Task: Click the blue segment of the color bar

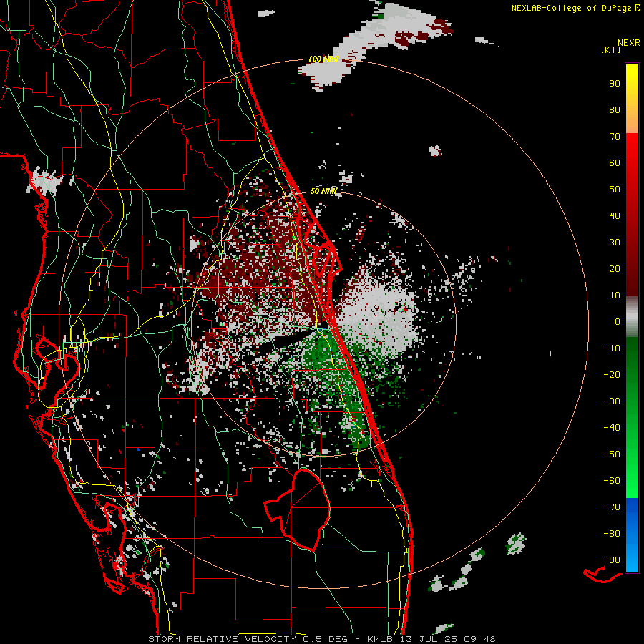Action: pos(632,535)
